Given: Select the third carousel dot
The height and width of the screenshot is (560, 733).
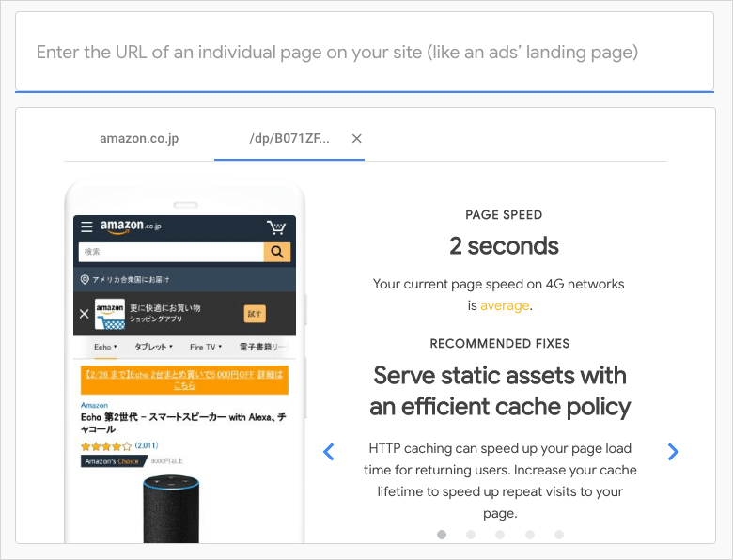Looking at the screenshot, I should tap(500, 535).
